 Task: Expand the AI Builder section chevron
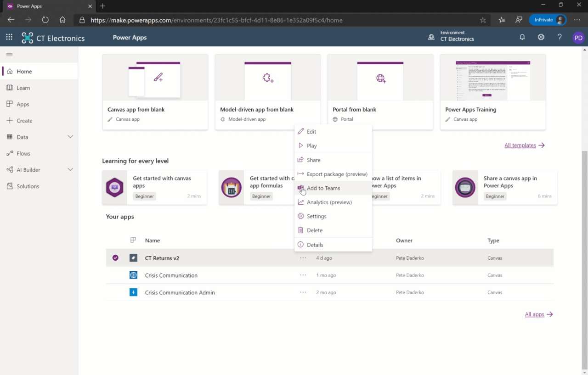pos(70,170)
